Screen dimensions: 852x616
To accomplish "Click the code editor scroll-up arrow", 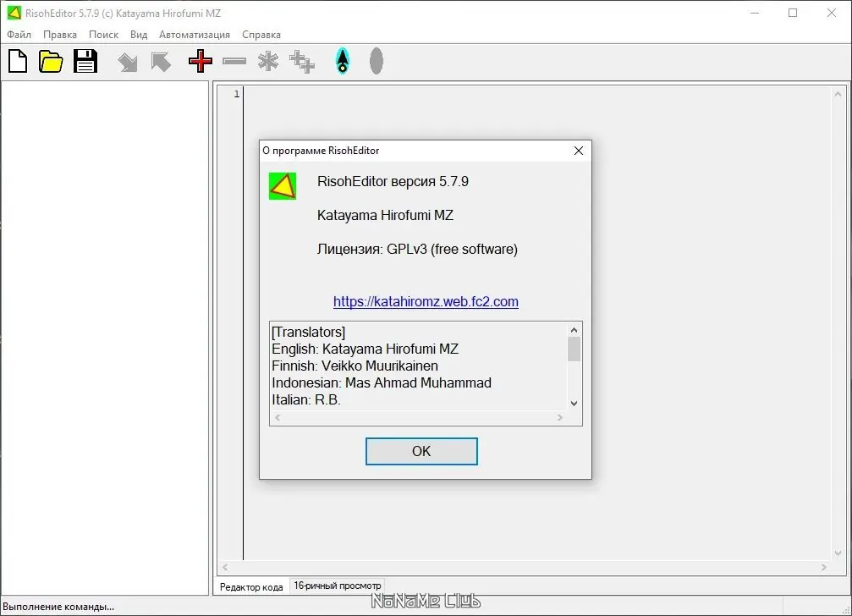I will pyautogui.click(x=838, y=94).
